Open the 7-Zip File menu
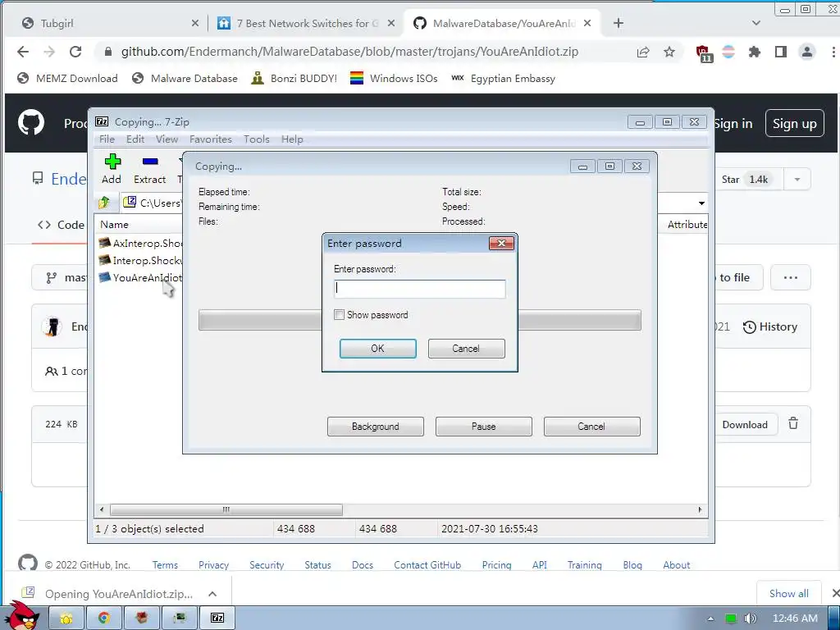The width and height of the screenshot is (840, 630). pos(107,139)
